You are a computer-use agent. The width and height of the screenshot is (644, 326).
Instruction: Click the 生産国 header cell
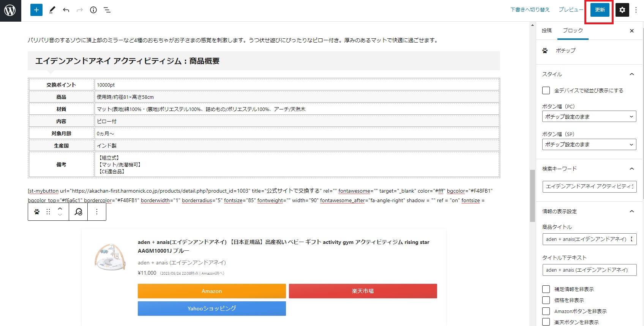(x=61, y=146)
